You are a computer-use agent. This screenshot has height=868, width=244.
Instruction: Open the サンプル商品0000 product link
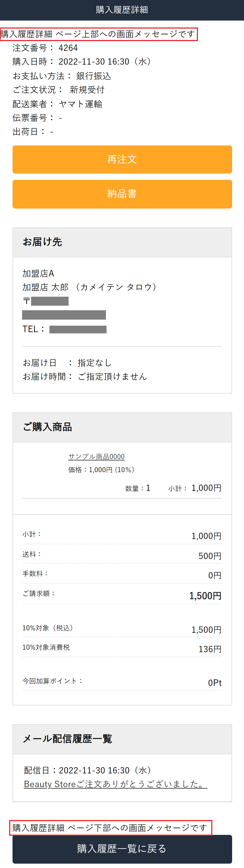[96, 457]
